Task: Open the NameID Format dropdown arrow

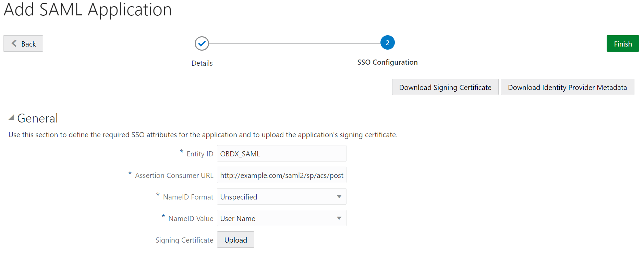Action: coord(339,197)
